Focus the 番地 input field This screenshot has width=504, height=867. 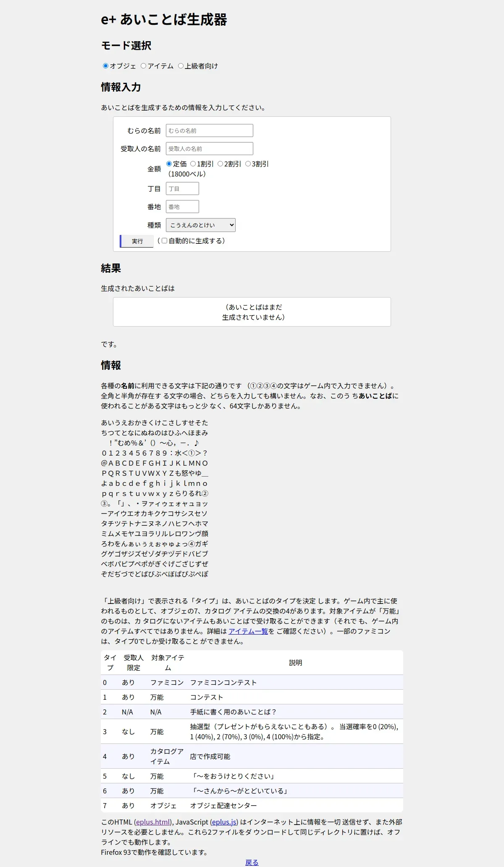pyautogui.click(x=182, y=206)
